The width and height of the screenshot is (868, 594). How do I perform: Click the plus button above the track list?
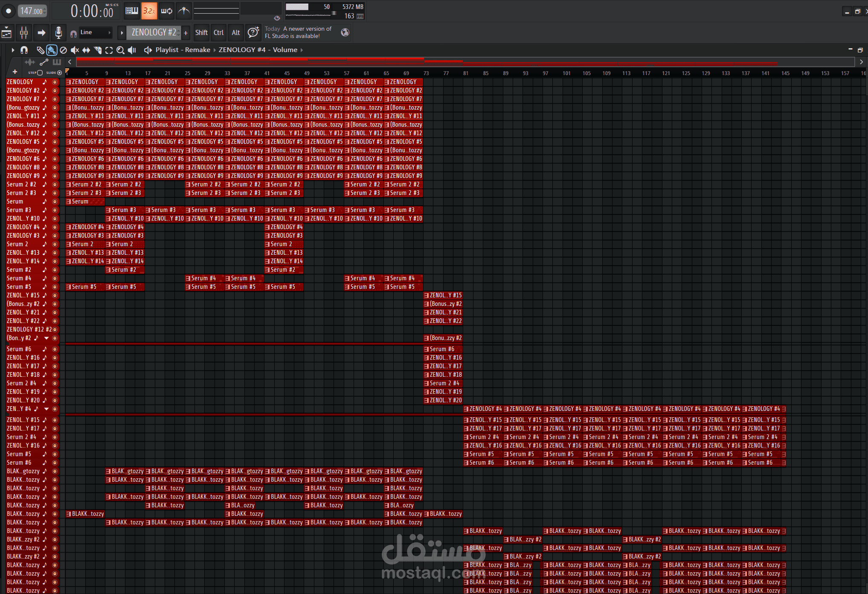[15, 72]
